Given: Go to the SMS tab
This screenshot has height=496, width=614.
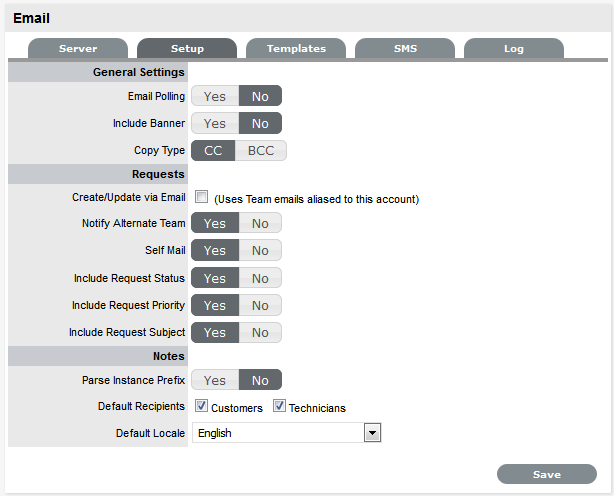Looking at the screenshot, I should tap(405, 49).
